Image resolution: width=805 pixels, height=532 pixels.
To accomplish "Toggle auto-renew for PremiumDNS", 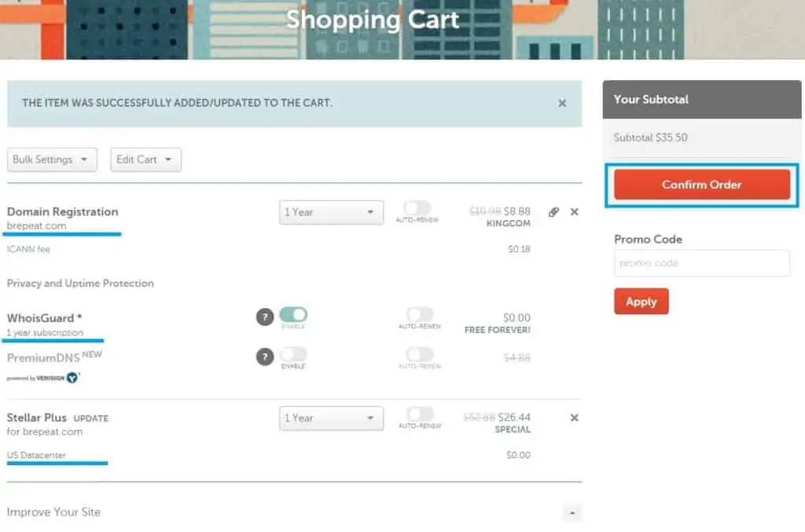I will [420, 354].
